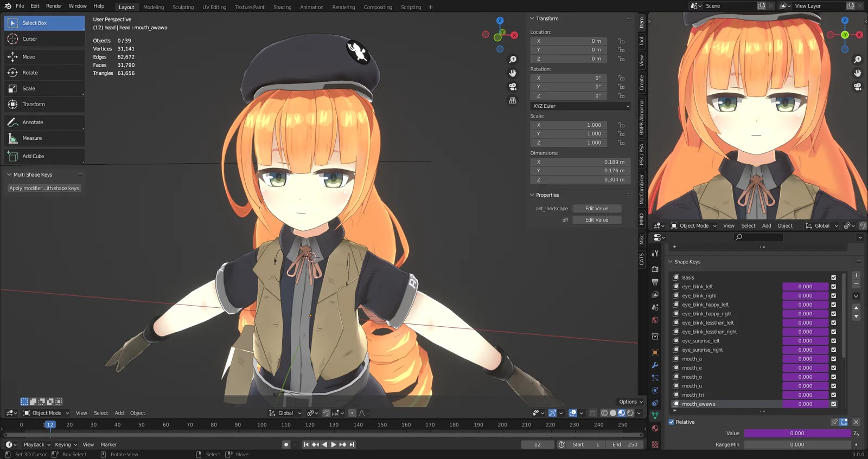
Task: Toggle shape key pin (show only) button
Action: (834, 422)
